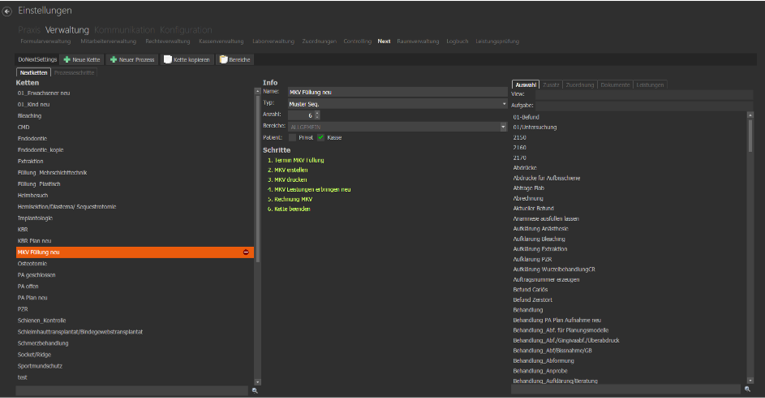765x398 pixels.
Task: Switch to the Zuordnung tab
Action: pyautogui.click(x=580, y=85)
